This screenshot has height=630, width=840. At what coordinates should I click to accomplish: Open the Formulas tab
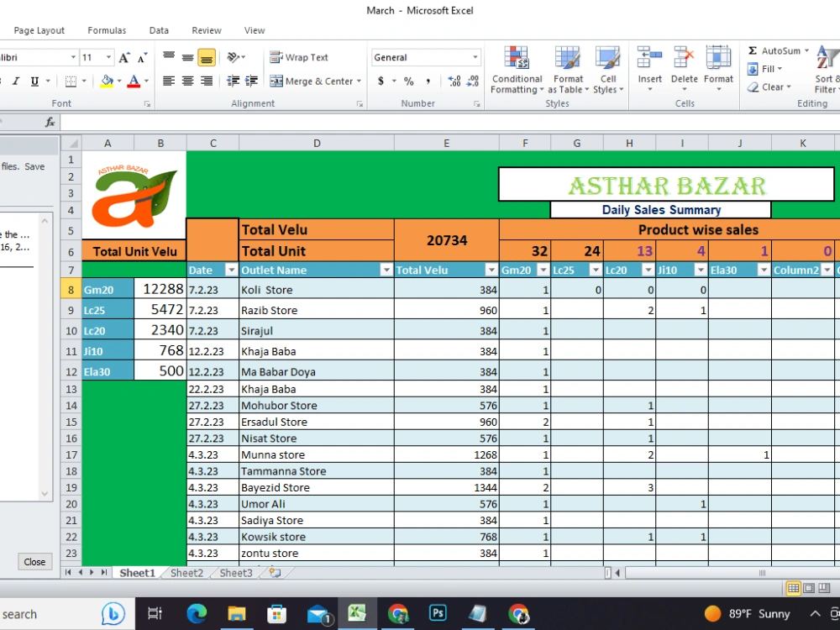point(107,30)
